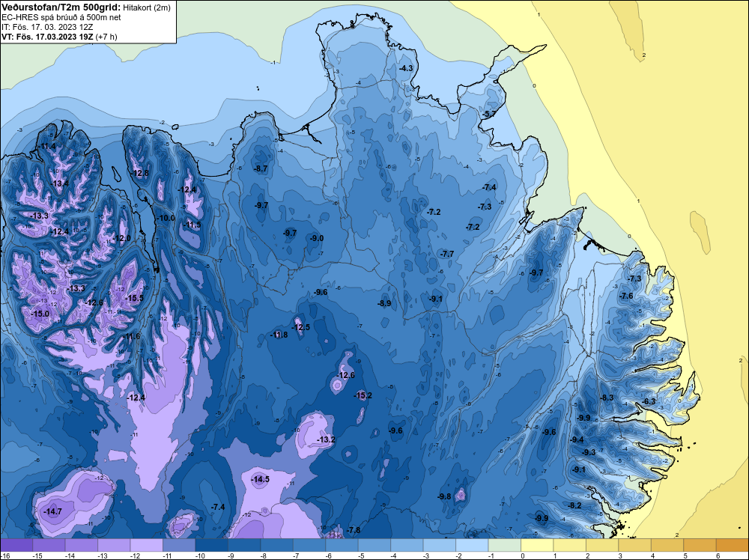Click the -9.3 temperature label
This screenshot has height=560, width=749.
coord(589,453)
